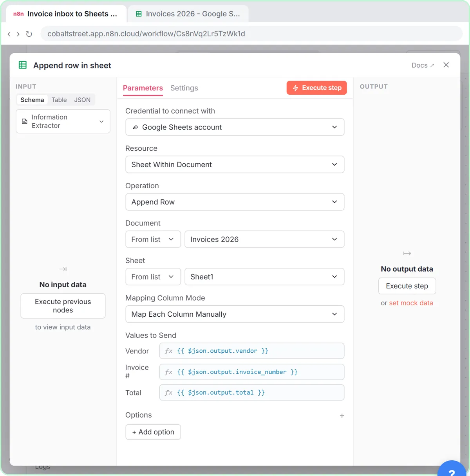Click the n8n tab favicon
This screenshot has width=470, height=476.
18,14
